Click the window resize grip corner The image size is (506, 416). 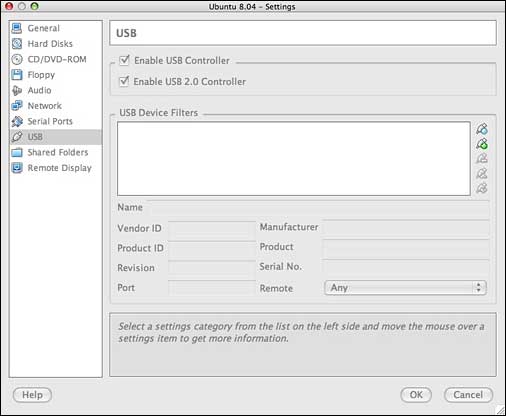click(x=501, y=411)
